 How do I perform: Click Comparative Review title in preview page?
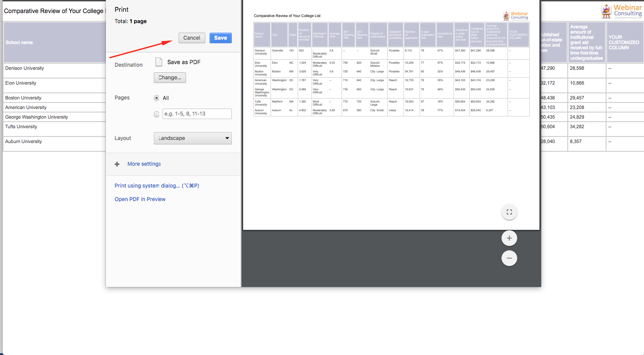point(287,16)
